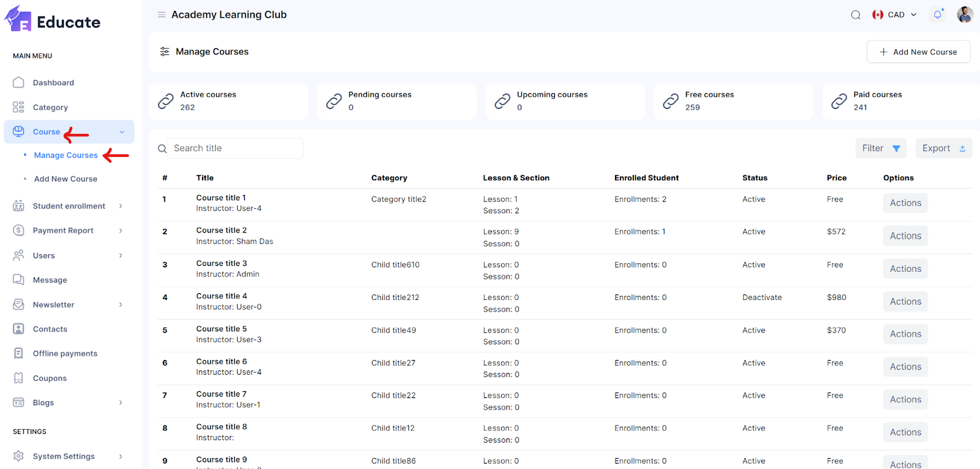Viewport: 980px width, 469px height.
Task: Click the Educate logo icon
Action: pos(18,19)
